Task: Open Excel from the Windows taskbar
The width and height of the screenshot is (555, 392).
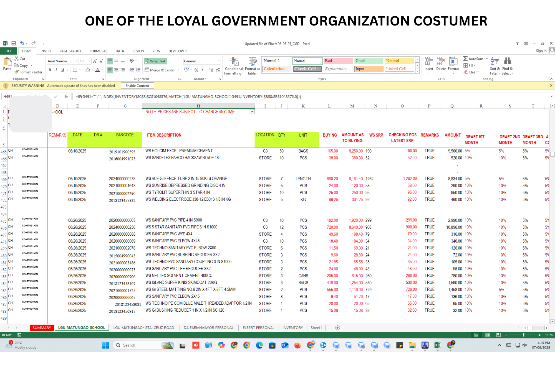Action: [x=438, y=345]
